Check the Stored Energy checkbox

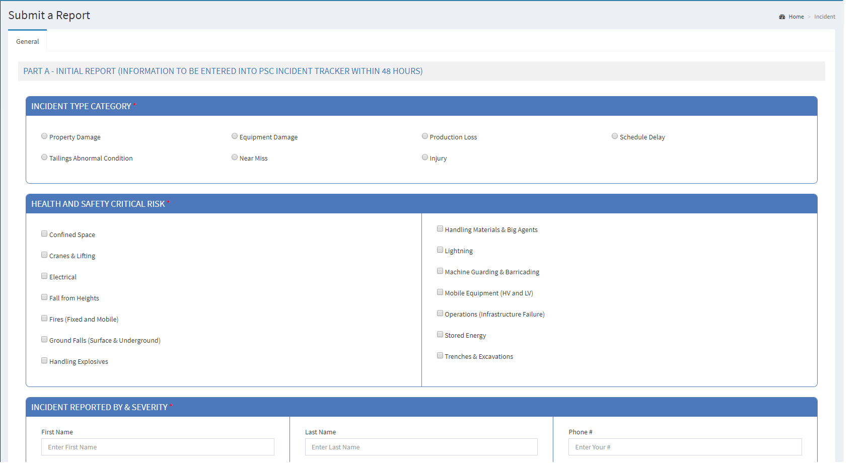tap(440, 335)
